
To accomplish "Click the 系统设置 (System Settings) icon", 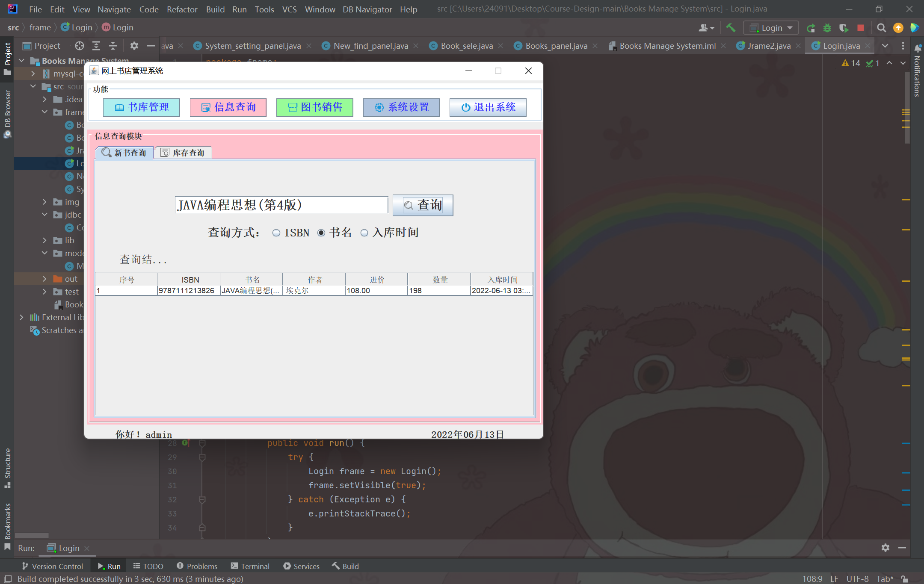I will click(x=401, y=106).
